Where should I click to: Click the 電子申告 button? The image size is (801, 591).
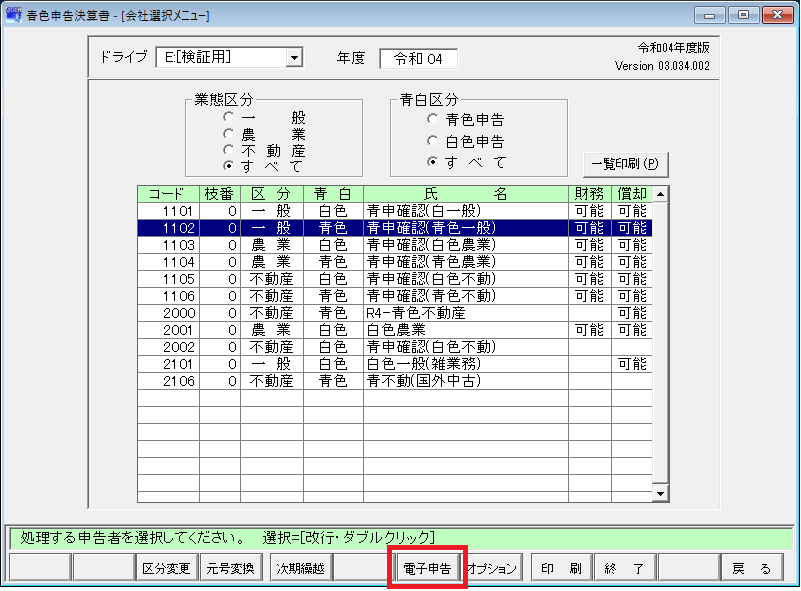(x=427, y=568)
